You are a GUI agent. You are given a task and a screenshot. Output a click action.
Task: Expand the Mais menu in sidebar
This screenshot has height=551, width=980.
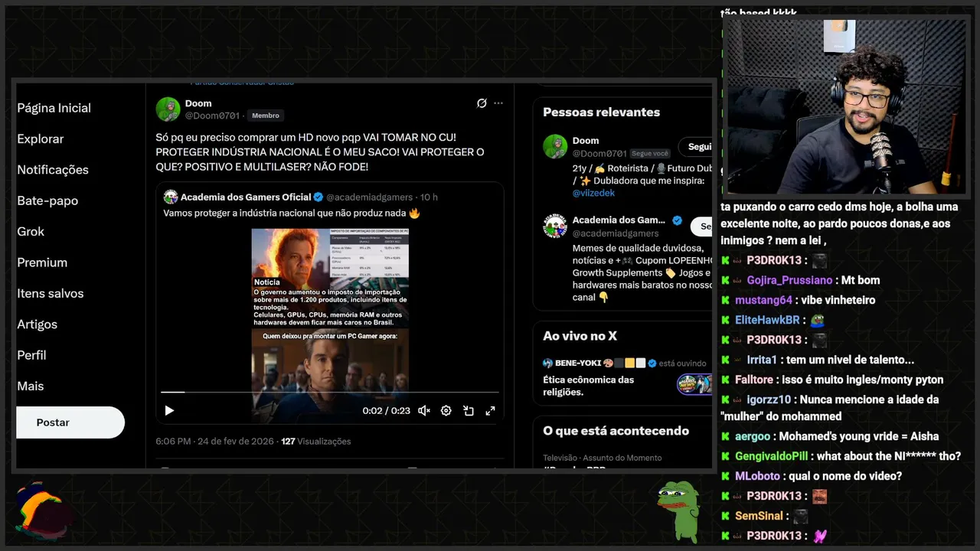click(x=31, y=386)
